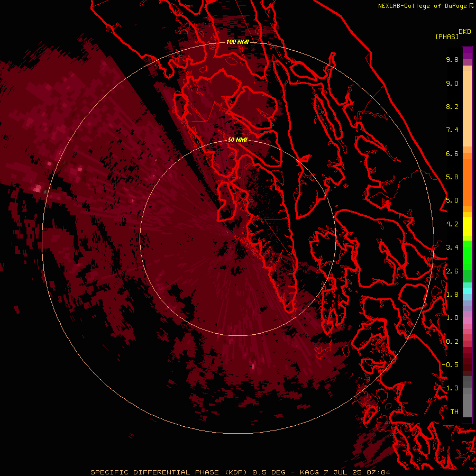The width and height of the screenshot is (476, 476).
Task: Click the 6.6 scale value
Action: [x=452, y=153]
